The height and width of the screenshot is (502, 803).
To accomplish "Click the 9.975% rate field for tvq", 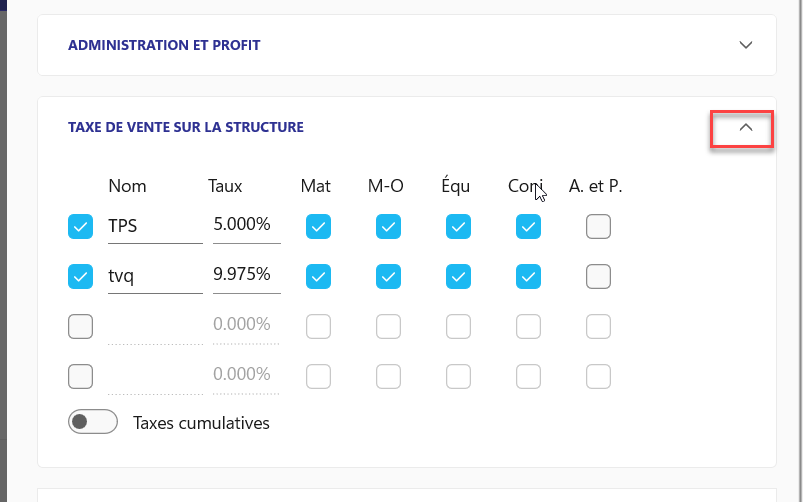I will point(244,275).
